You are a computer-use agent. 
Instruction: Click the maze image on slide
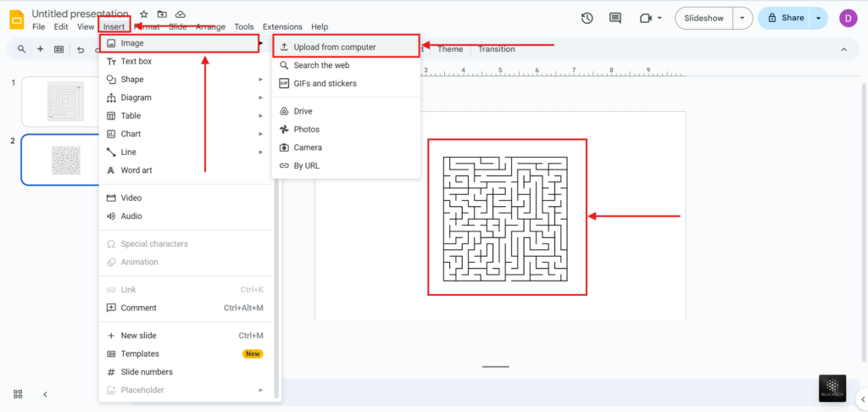pyautogui.click(x=506, y=217)
